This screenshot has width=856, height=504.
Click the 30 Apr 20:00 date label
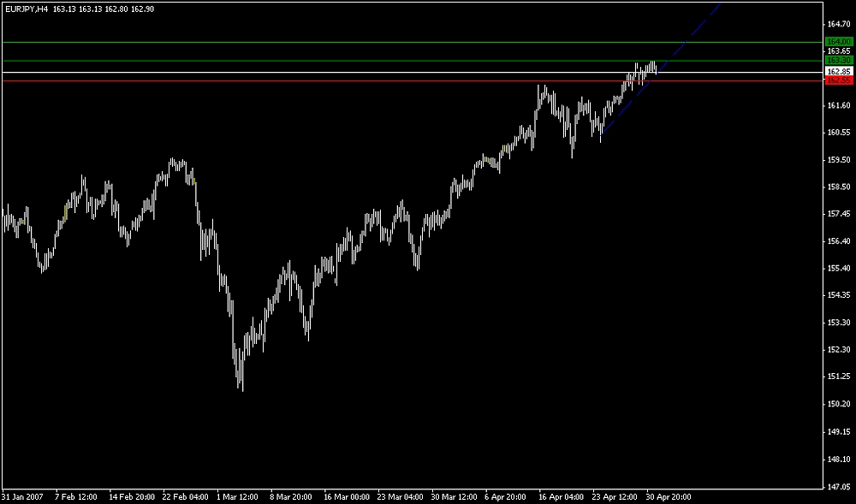tap(669, 497)
